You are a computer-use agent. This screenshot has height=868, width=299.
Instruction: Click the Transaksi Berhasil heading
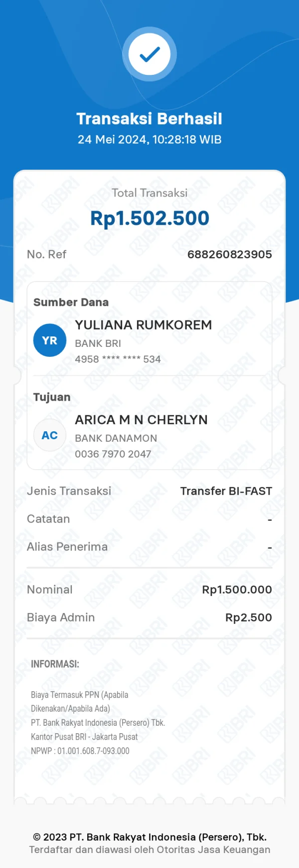point(149,119)
